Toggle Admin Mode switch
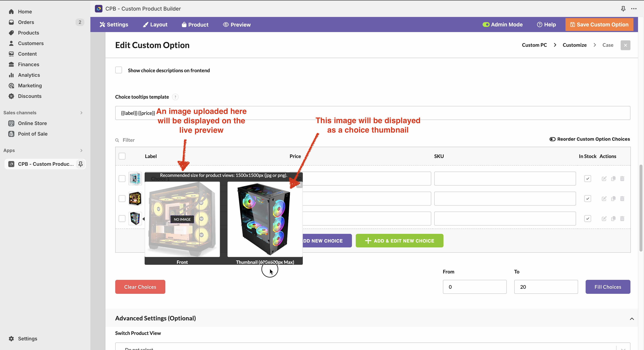 pos(486,25)
